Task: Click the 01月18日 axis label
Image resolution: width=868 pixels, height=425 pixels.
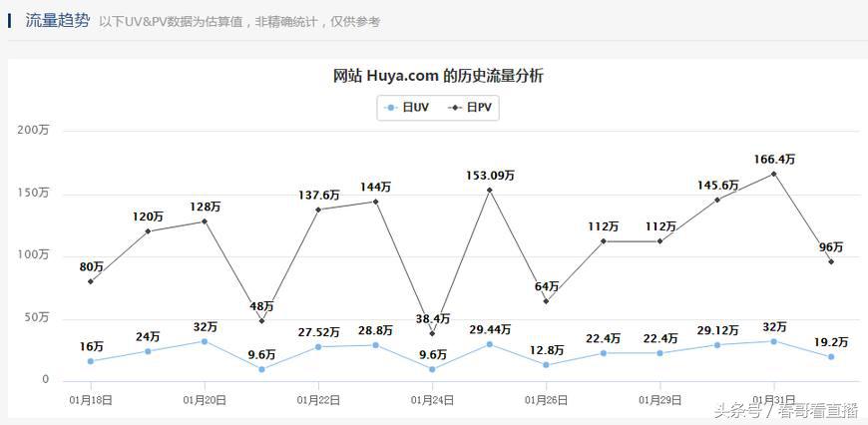Action: click(91, 399)
